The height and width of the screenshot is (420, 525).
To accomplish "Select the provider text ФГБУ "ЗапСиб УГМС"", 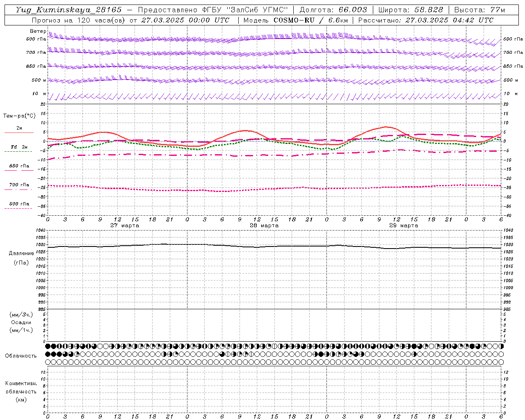I will coord(245,10).
